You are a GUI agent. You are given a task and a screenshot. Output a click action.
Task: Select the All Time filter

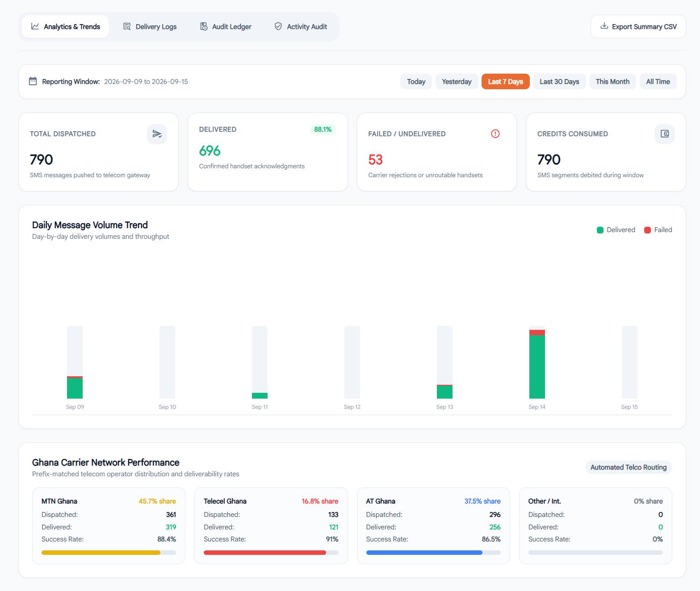pyautogui.click(x=658, y=82)
